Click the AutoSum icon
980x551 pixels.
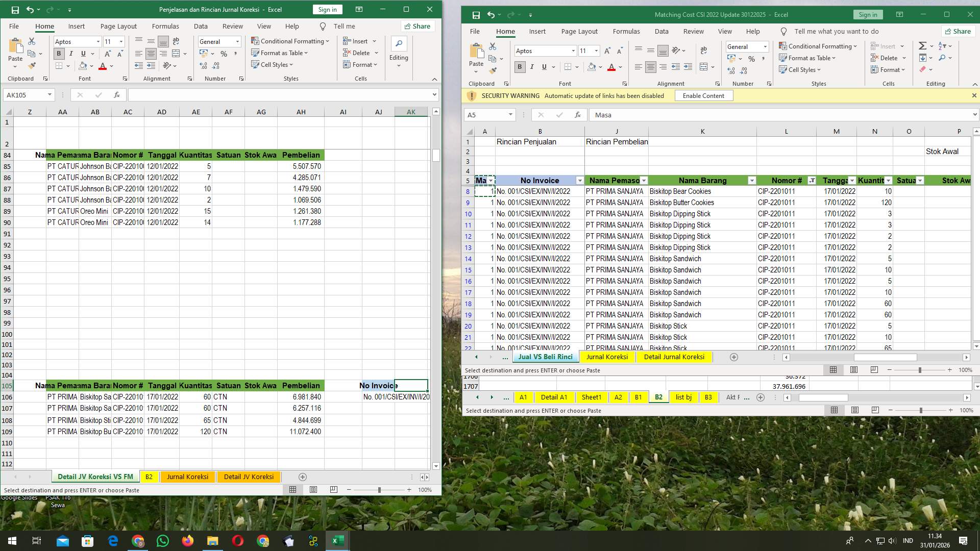click(922, 45)
